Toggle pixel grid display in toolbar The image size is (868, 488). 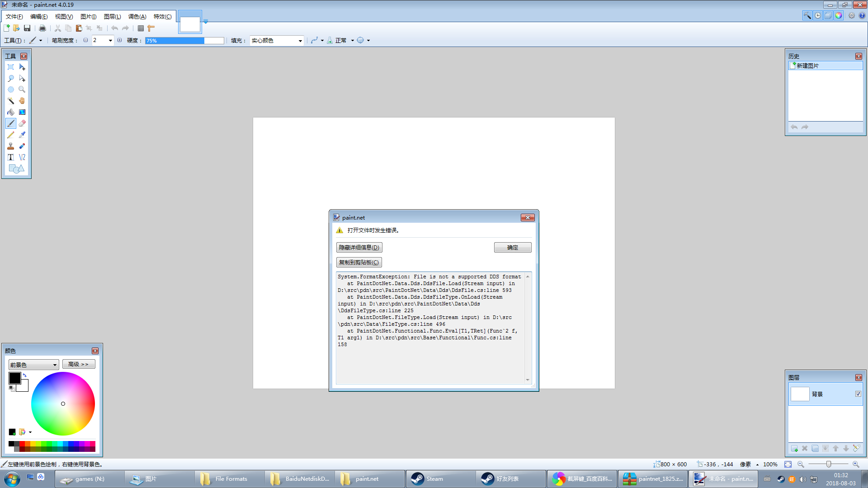pyautogui.click(x=141, y=28)
